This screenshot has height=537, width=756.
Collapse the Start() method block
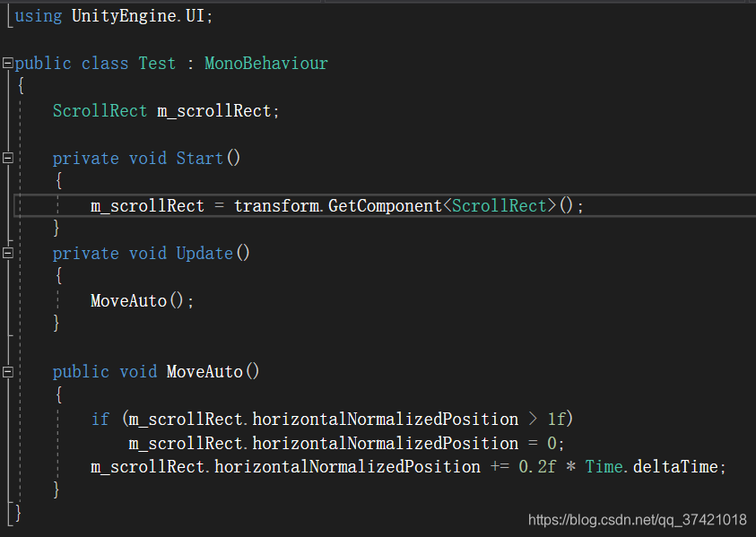(x=8, y=158)
